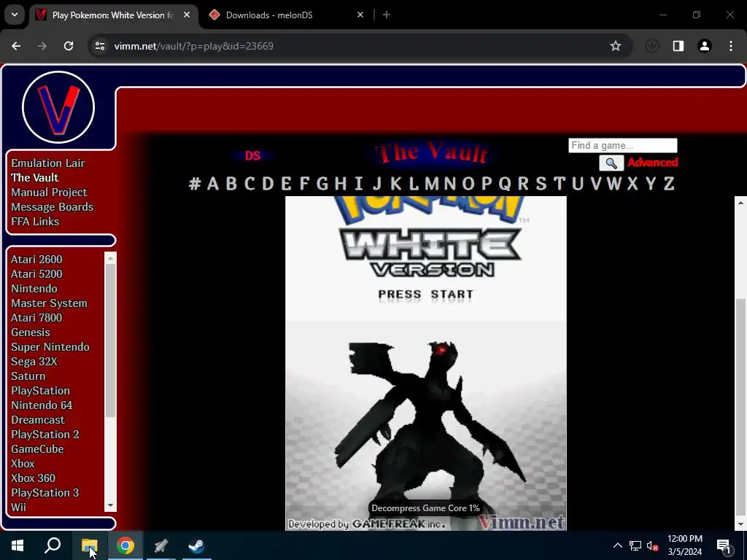Click Chrome icon in taskbar
This screenshot has height=560, width=747.
[125, 545]
